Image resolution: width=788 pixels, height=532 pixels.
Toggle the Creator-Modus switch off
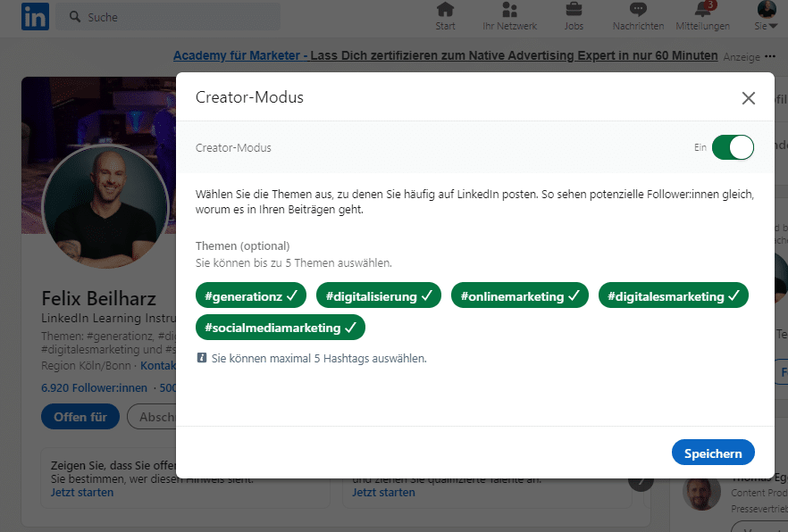click(x=733, y=147)
